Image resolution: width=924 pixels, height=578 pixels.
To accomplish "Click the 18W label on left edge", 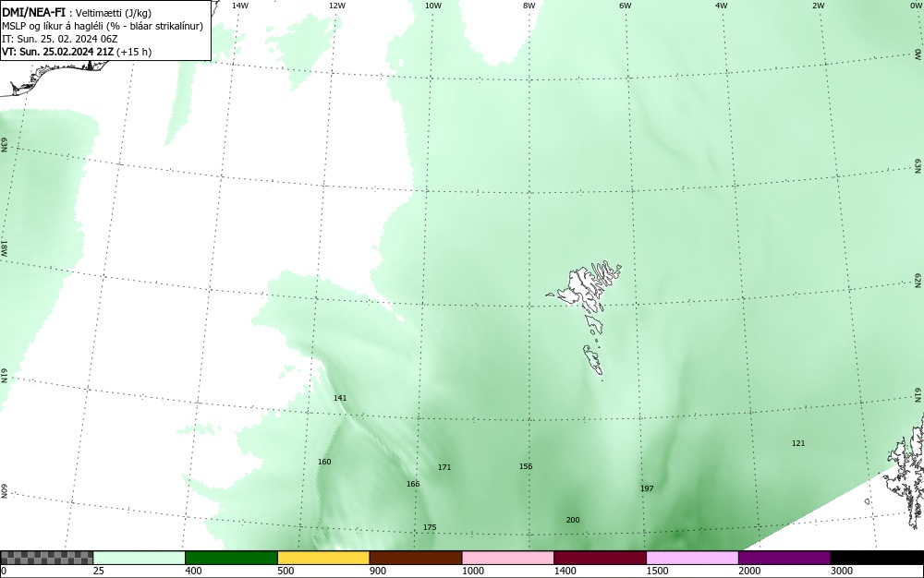I will (4, 247).
